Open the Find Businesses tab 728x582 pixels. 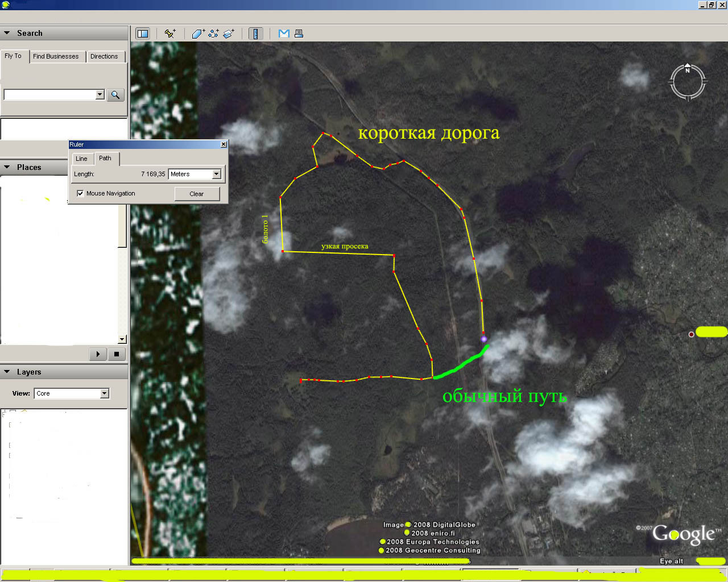point(56,56)
